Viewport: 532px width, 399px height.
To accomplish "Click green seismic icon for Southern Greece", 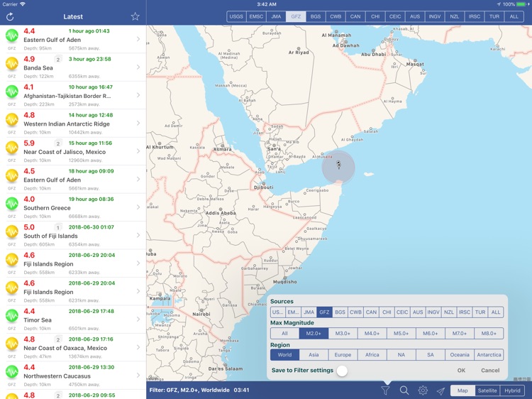I will click(x=11, y=204).
